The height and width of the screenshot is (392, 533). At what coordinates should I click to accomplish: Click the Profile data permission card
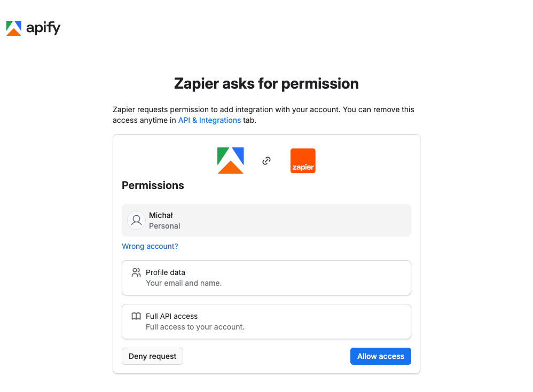coord(266,278)
